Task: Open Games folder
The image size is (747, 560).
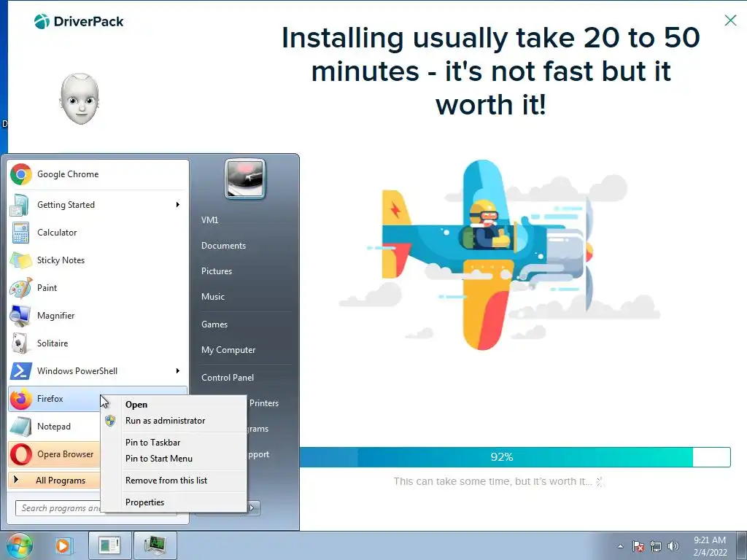Action: [x=214, y=324]
